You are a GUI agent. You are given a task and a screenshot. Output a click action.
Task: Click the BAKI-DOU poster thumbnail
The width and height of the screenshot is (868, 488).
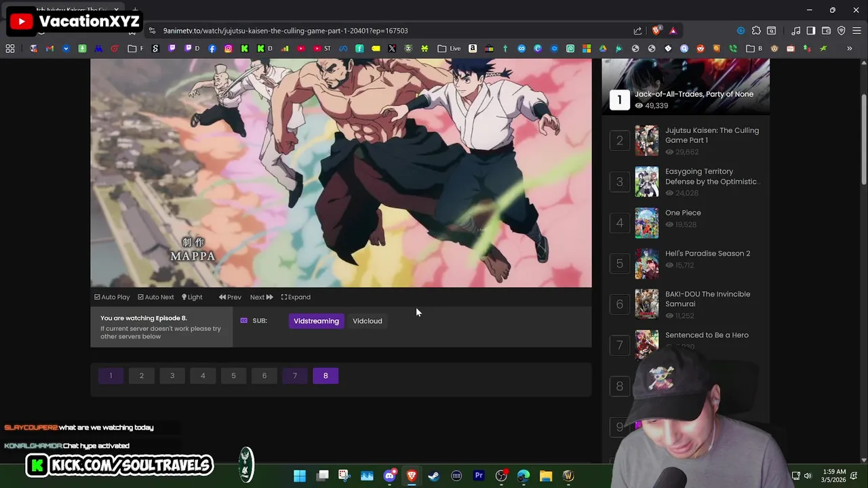(x=646, y=304)
